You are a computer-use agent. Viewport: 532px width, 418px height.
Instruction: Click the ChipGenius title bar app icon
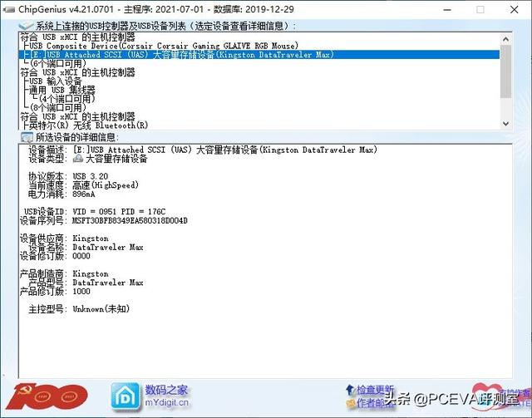pyautogui.click(x=9, y=9)
